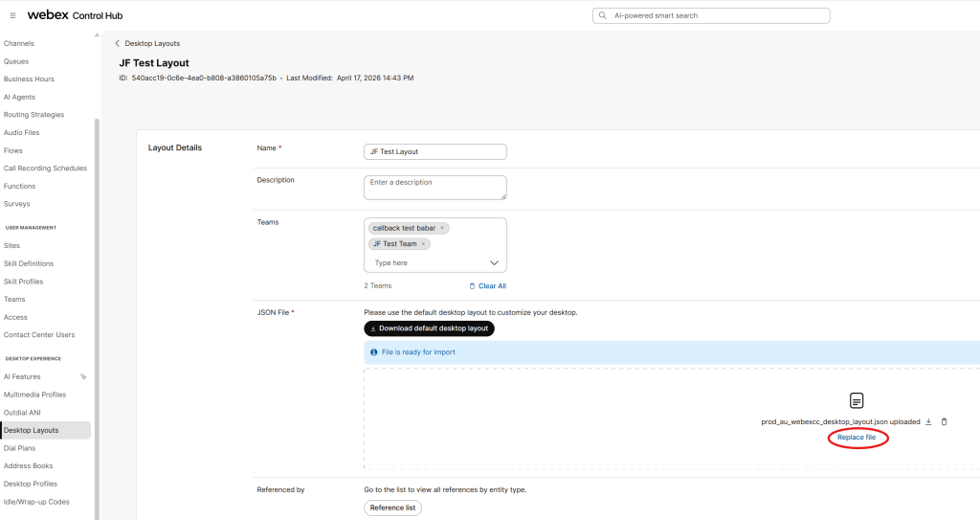
Task: Delete the uploaded JSON file
Action: click(x=944, y=421)
